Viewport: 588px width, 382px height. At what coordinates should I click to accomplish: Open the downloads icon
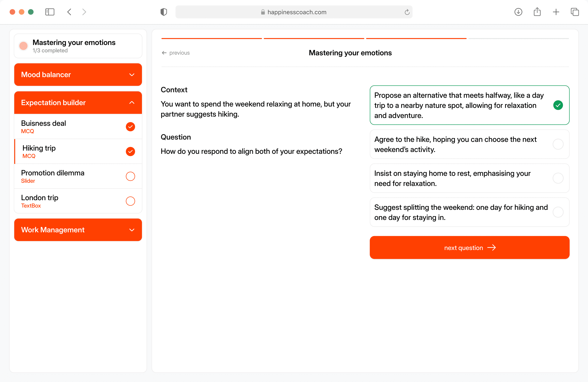pos(518,12)
